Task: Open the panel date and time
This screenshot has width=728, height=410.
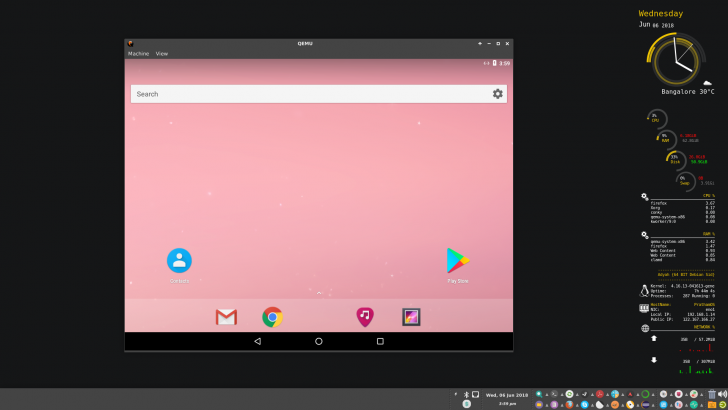Action: click(507, 399)
